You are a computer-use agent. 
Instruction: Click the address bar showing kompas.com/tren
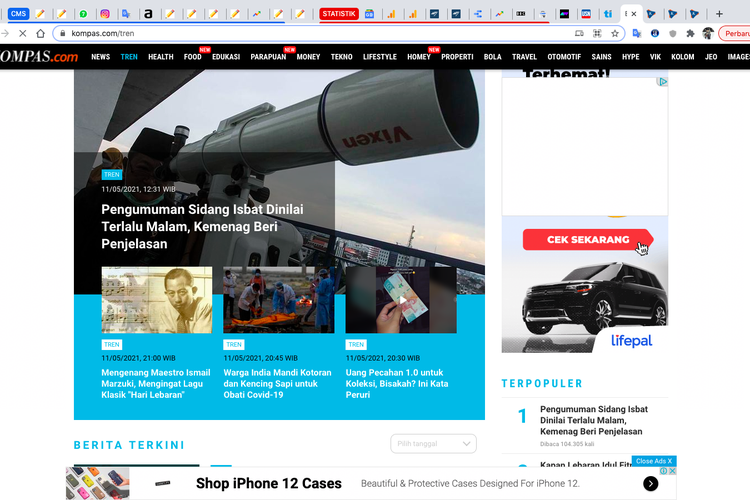pyautogui.click(x=300, y=33)
